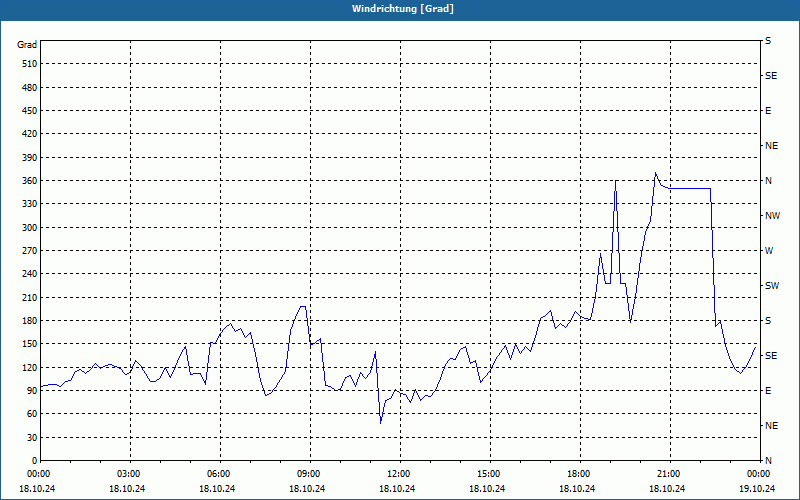Click the 18.10.24 date under 21:00
800x500 pixels.
tap(667, 488)
